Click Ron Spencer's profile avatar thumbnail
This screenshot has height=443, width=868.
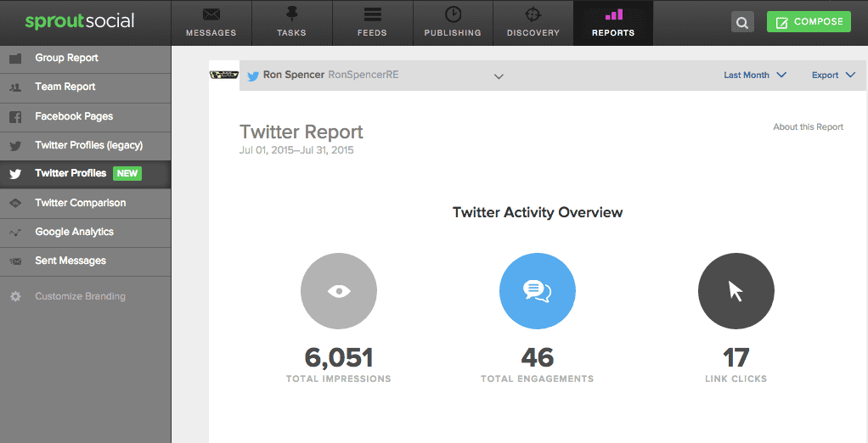tap(224, 75)
